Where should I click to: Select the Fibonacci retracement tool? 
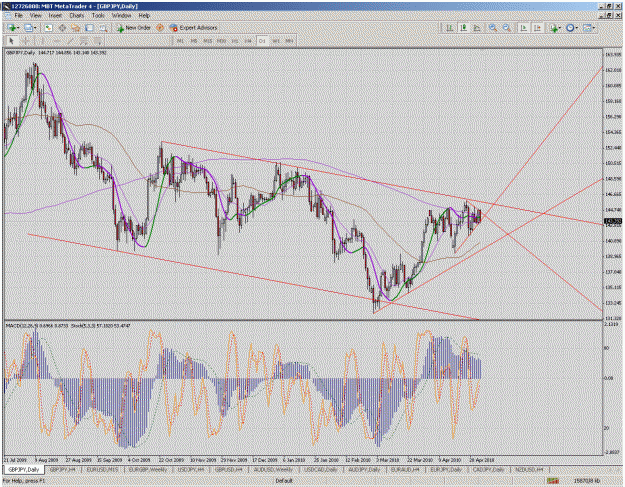(98, 41)
